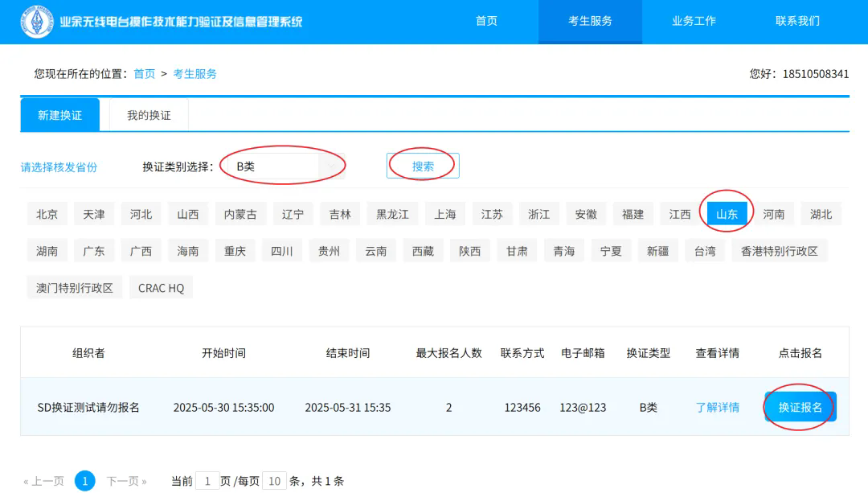The width and height of the screenshot is (868, 493).
Task: Select 山东 province button
Action: coord(727,214)
